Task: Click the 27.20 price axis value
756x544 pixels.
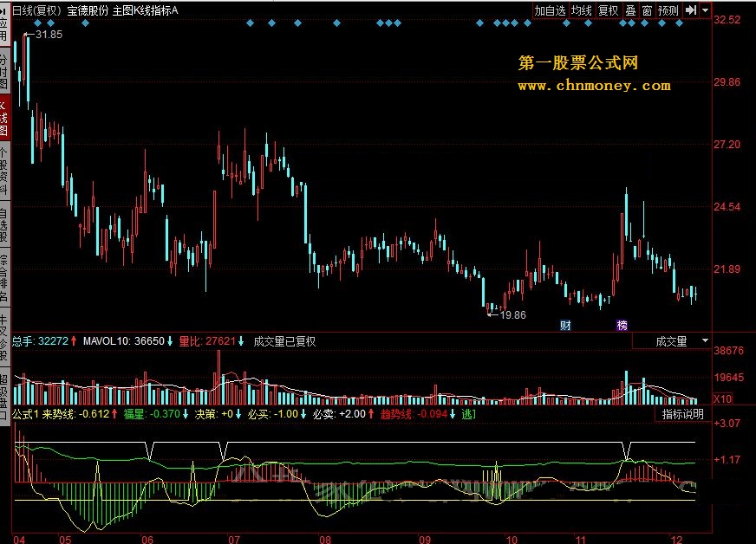Action: (x=727, y=145)
